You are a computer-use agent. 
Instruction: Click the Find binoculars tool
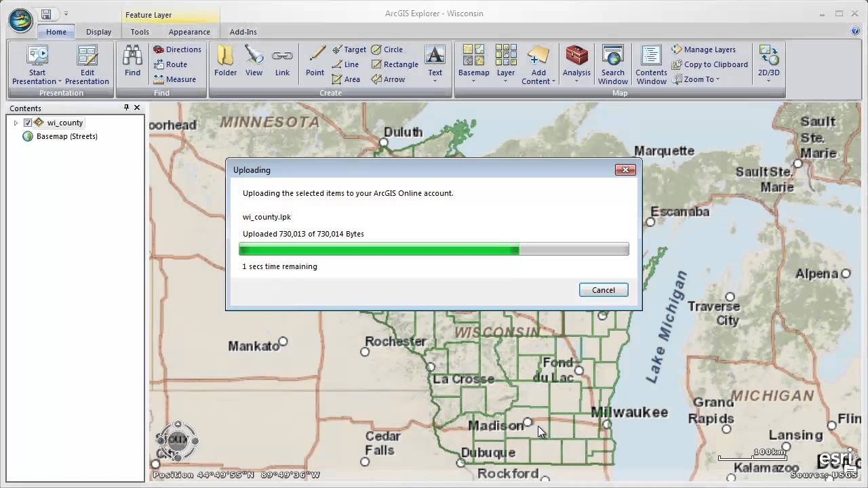tap(132, 61)
